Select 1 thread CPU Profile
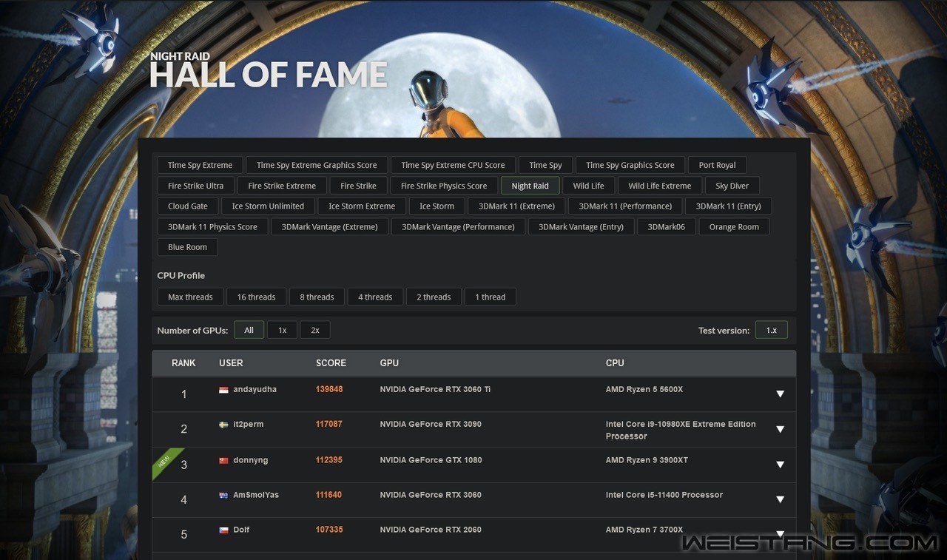 click(x=491, y=297)
